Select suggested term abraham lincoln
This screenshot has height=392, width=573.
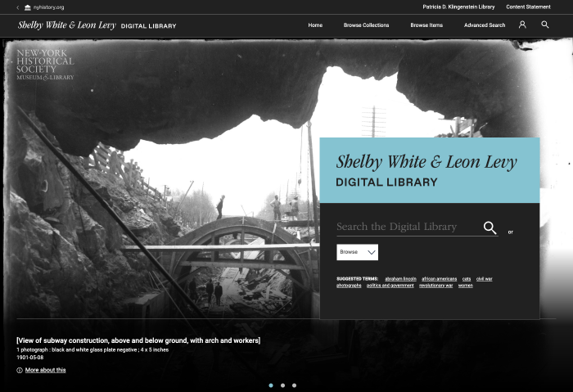tap(400, 279)
